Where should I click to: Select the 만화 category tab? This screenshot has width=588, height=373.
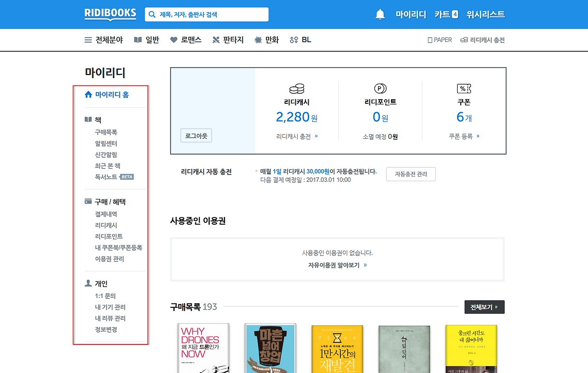click(266, 40)
